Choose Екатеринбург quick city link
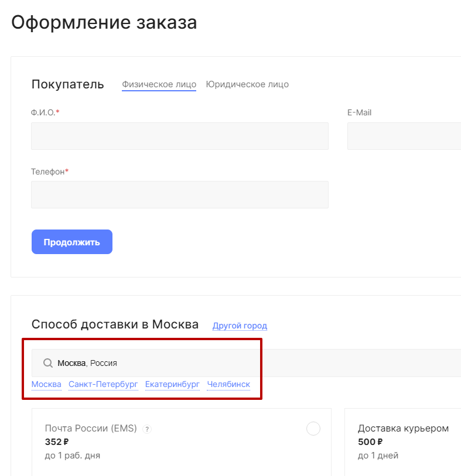This screenshot has height=476, width=461. tap(172, 384)
